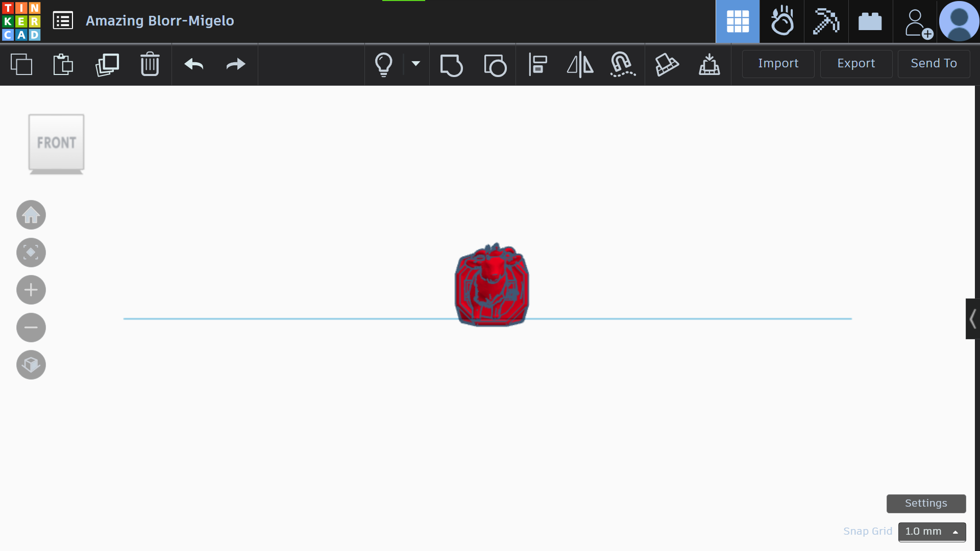Ungroup shapes using the Ungroup icon
The height and width of the screenshot is (551, 980).
tap(495, 65)
